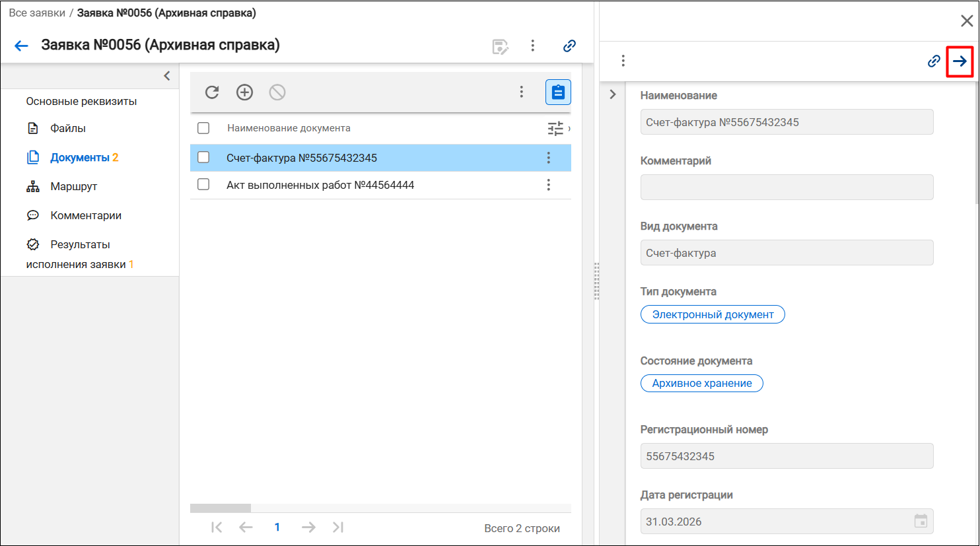Click the Электронный документ chip
The height and width of the screenshot is (546, 980).
tap(713, 314)
